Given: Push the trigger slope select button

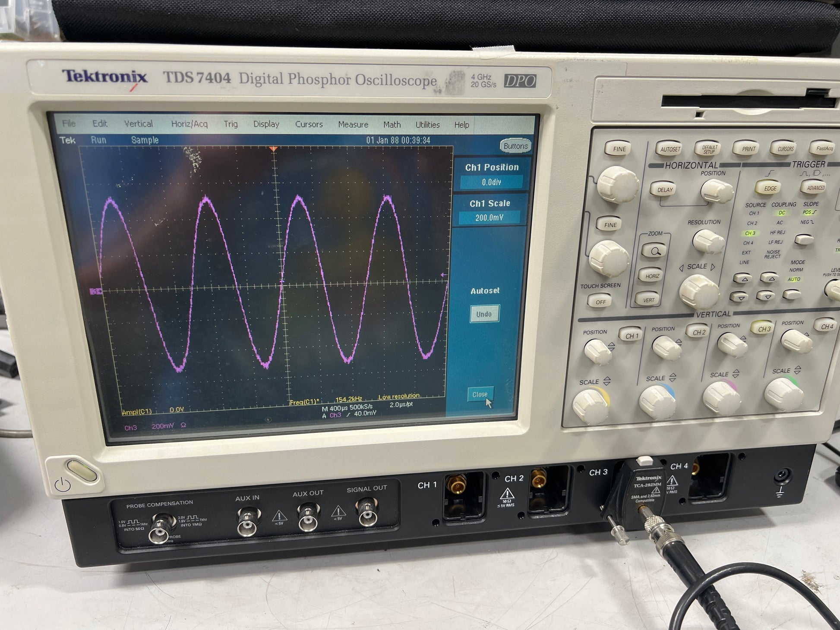Looking at the screenshot, I should click(804, 239).
